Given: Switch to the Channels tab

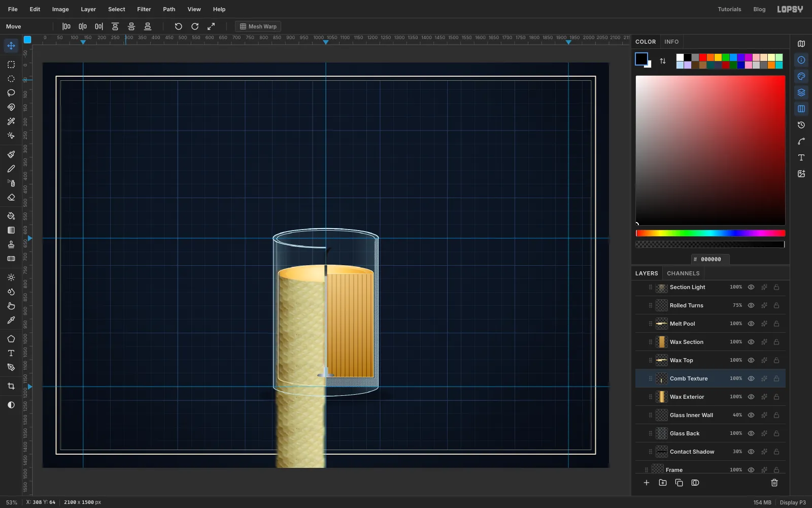Looking at the screenshot, I should [683, 273].
